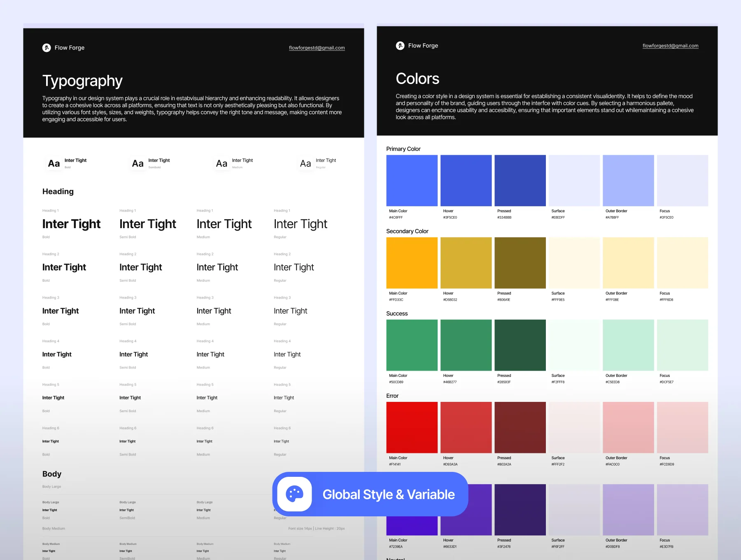Image resolution: width=741 pixels, height=560 pixels.
Task: Select the Heading 6 Semi Bold Inter Tight sample
Action: (127, 441)
